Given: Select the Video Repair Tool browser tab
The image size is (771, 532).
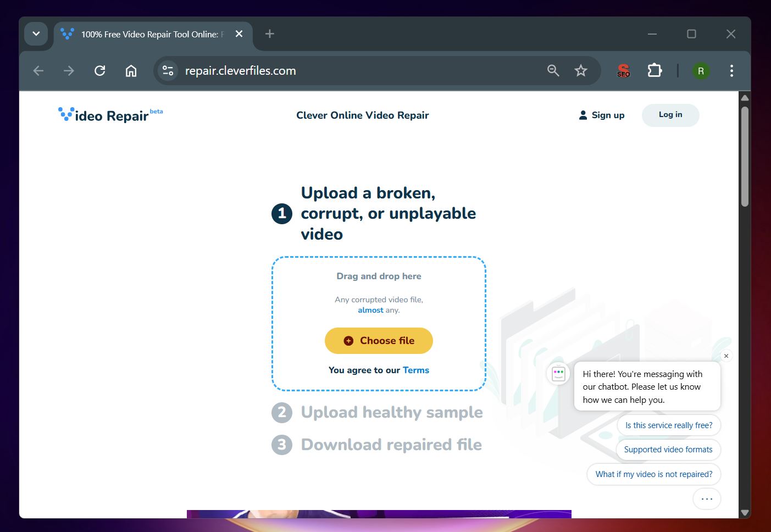Looking at the screenshot, I should [153, 34].
